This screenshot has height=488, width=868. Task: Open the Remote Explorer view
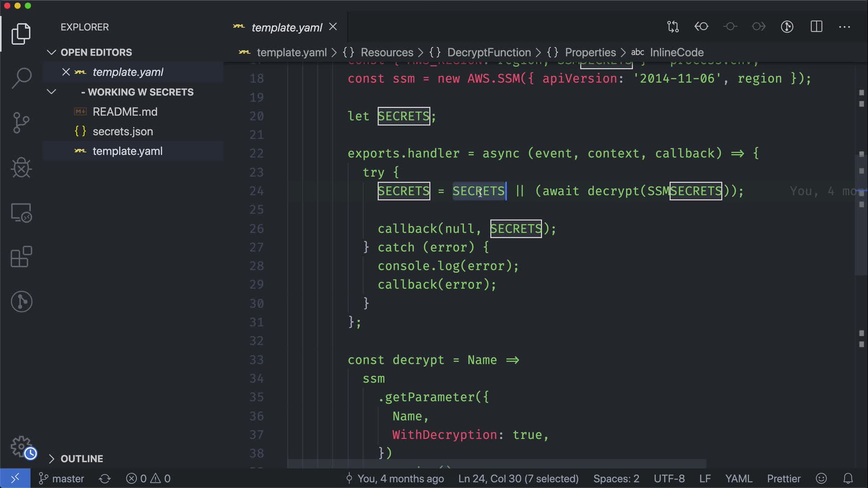tap(21, 212)
